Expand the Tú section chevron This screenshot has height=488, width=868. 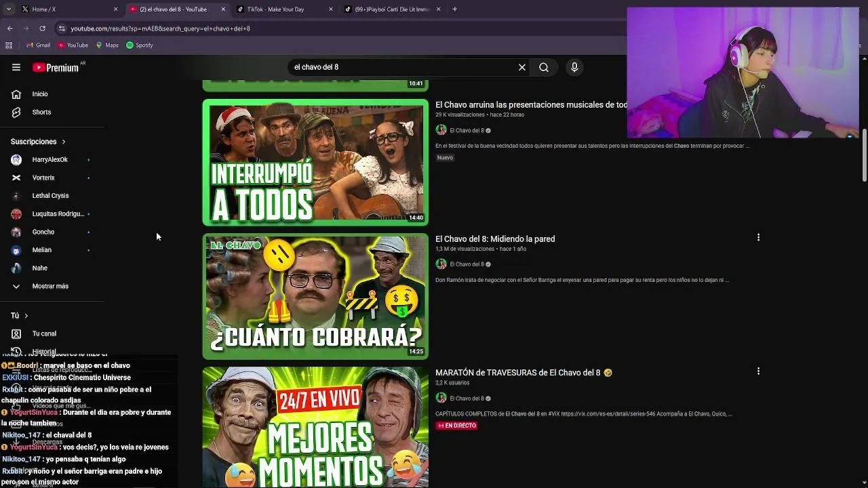(26, 316)
